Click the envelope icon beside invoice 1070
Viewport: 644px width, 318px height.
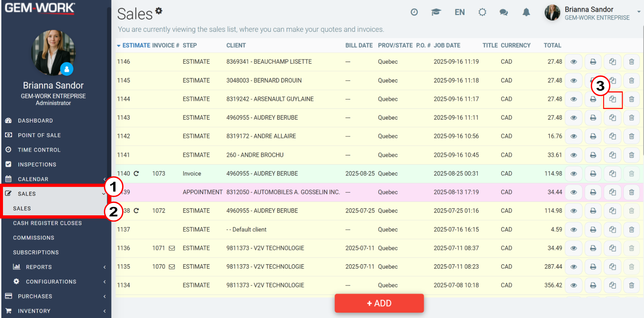click(172, 267)
